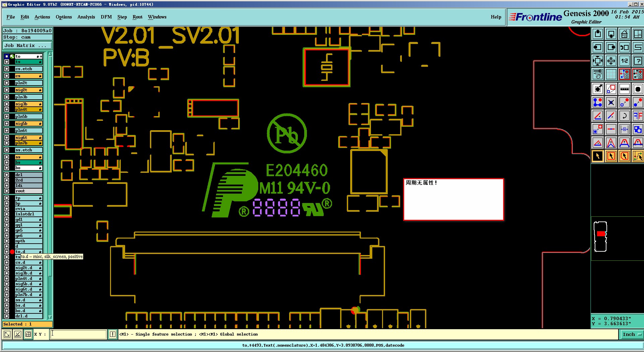The height and width of the screenshot is (352, 644).
Task: Open the Inch units dropdown
Action: 632,334
